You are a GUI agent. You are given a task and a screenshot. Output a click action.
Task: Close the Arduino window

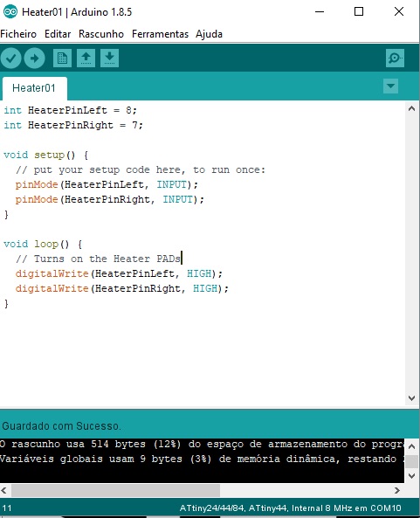[x=399, y=12]
